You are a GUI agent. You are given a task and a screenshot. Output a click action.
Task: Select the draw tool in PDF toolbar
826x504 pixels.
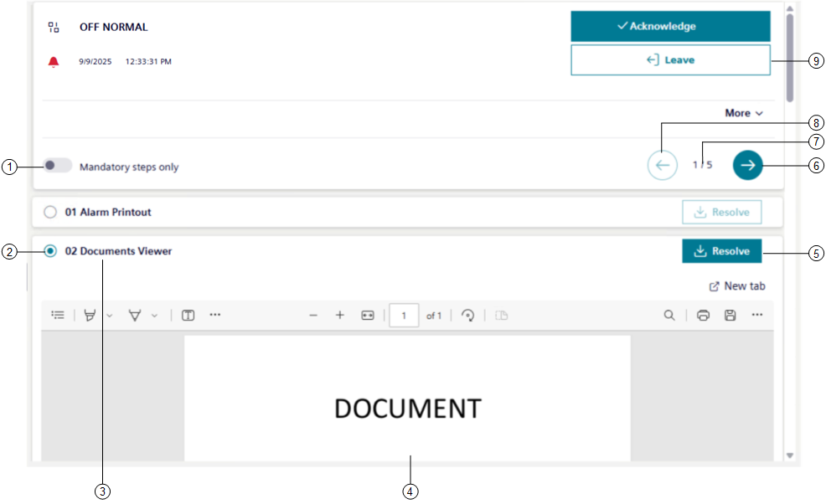point(134,316)
